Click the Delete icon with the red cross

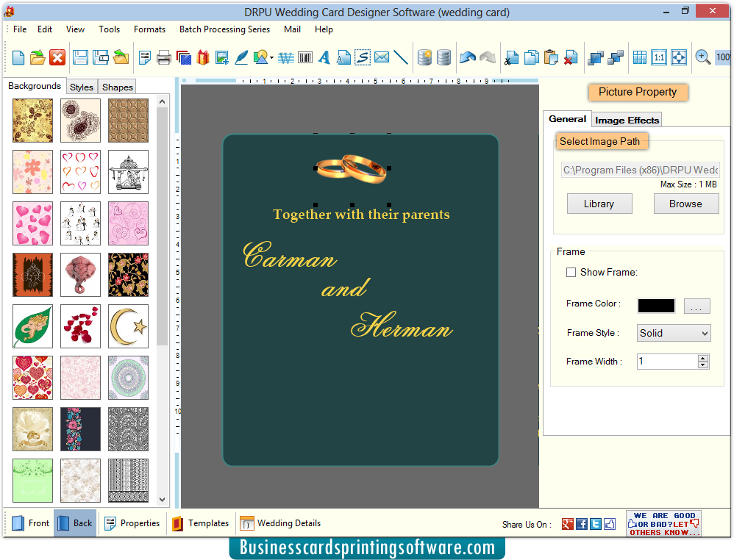coord(571,57)
